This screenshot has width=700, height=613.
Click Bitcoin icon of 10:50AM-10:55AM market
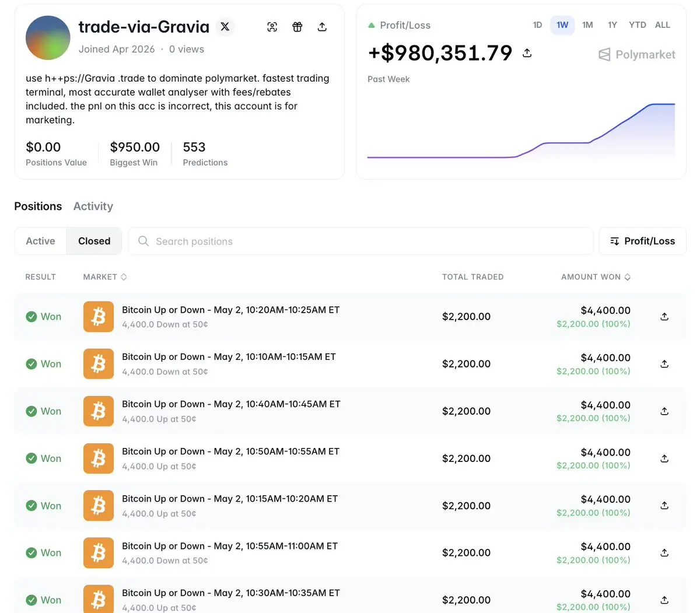coord(99,458)
